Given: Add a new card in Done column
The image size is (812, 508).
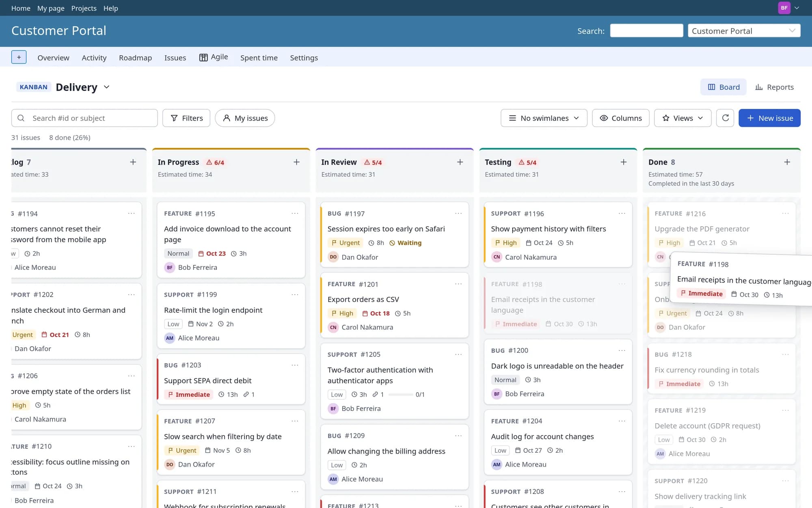Looking at the screenshot, I should [x=787, y=162].
